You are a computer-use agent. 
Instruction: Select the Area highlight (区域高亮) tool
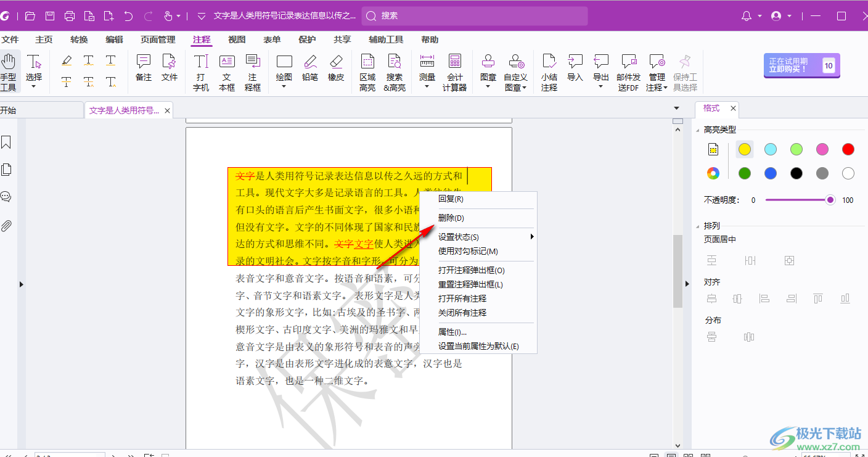click(367, 73)
